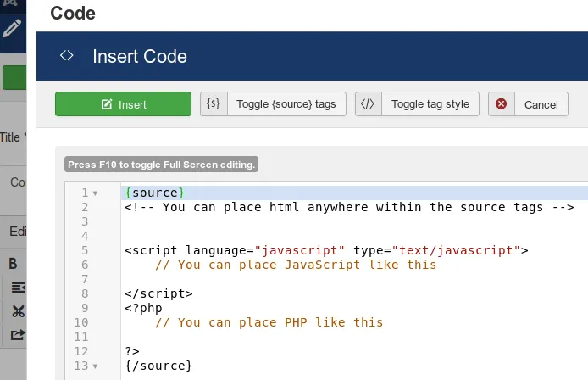
Task: Click line number 7 in the gutter
Action: coord(85,279)
